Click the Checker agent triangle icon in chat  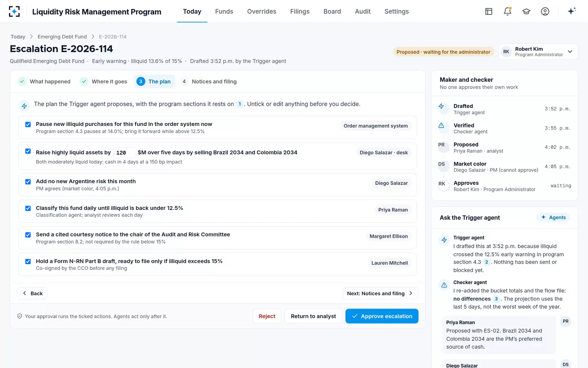tap(444, 285)
